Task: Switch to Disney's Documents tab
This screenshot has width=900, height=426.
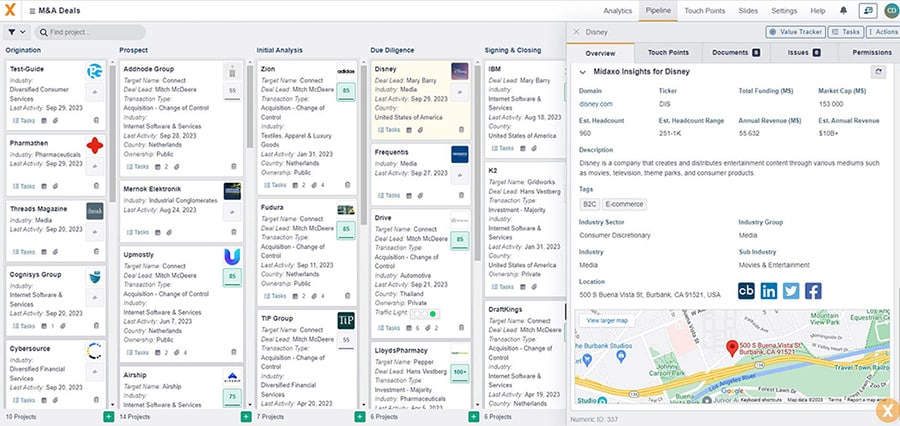Action: [x=736, y=52]
